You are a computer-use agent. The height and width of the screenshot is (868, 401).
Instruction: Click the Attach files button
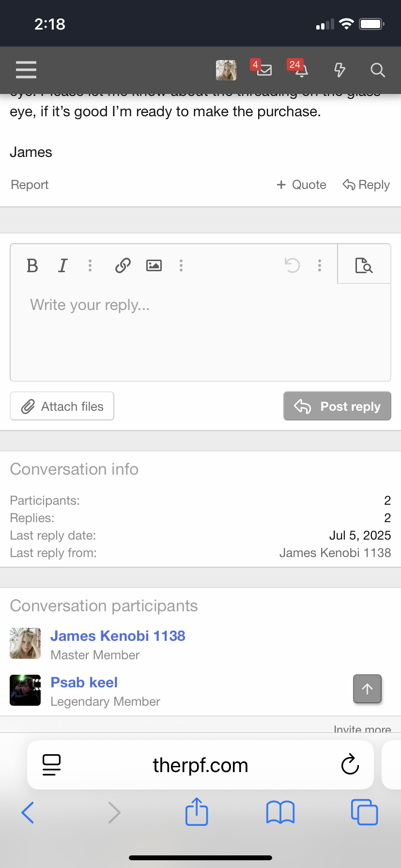(x=62, y=406)
